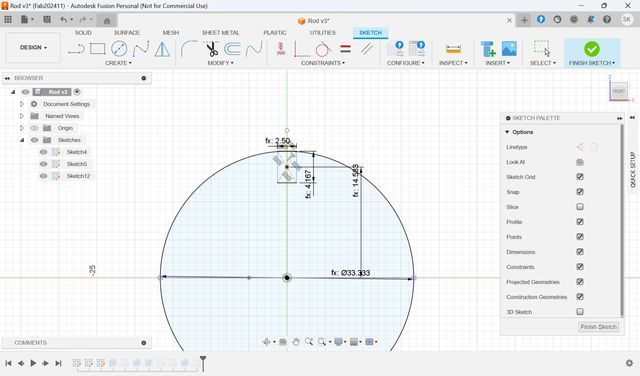
Task: Click the Undo arrow
Action: click(63, 19)
